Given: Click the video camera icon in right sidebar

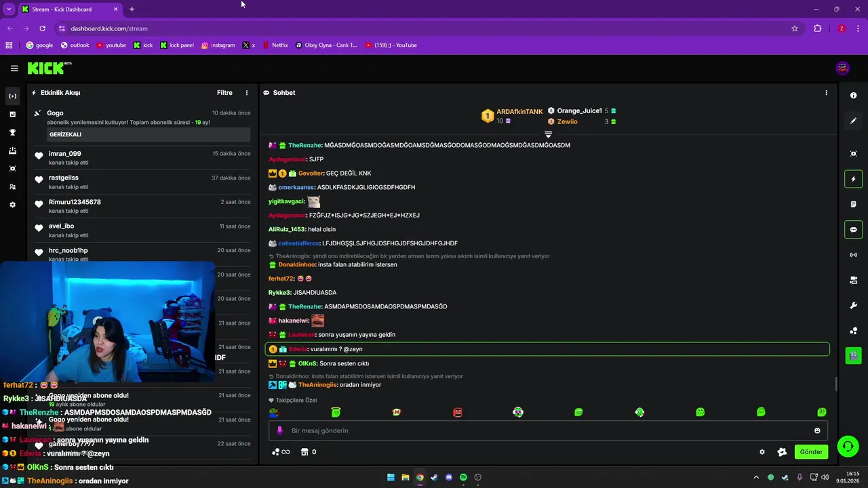Looking at the screenshot, I should pos(853,280).
